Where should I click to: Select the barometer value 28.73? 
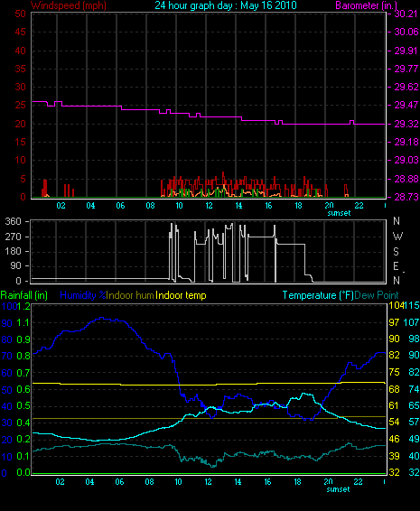[406, 197]
